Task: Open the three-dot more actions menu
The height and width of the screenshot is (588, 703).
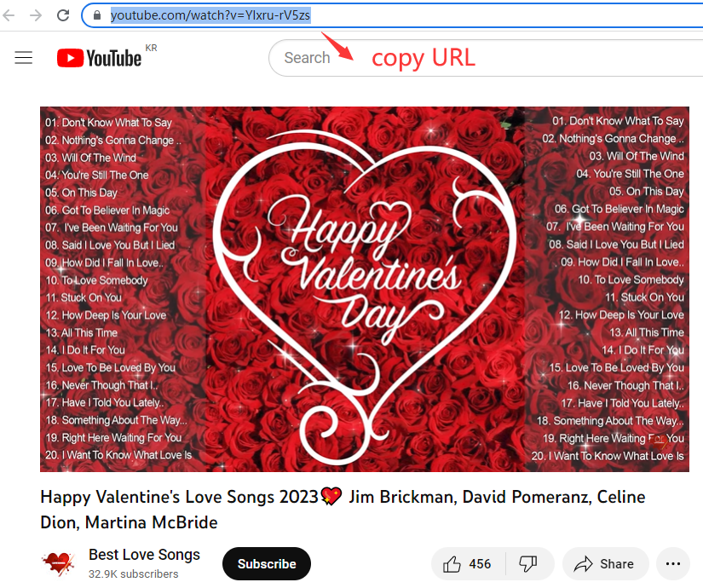Action: 673,564
